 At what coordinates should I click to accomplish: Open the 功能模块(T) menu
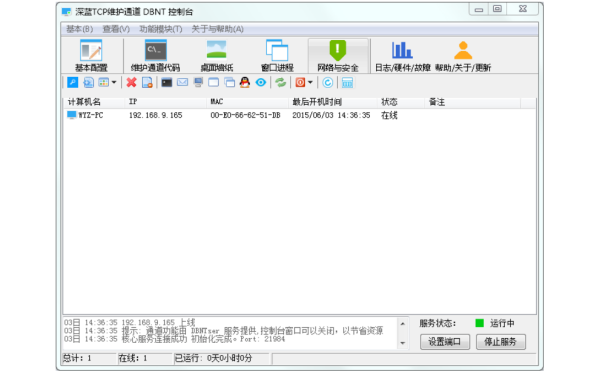[161, 29]
